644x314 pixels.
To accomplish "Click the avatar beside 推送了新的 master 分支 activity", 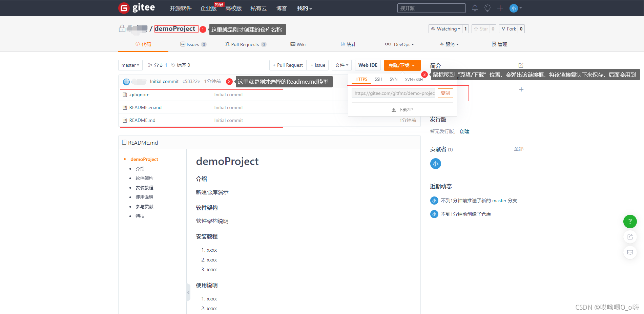I will pos(434,201).
